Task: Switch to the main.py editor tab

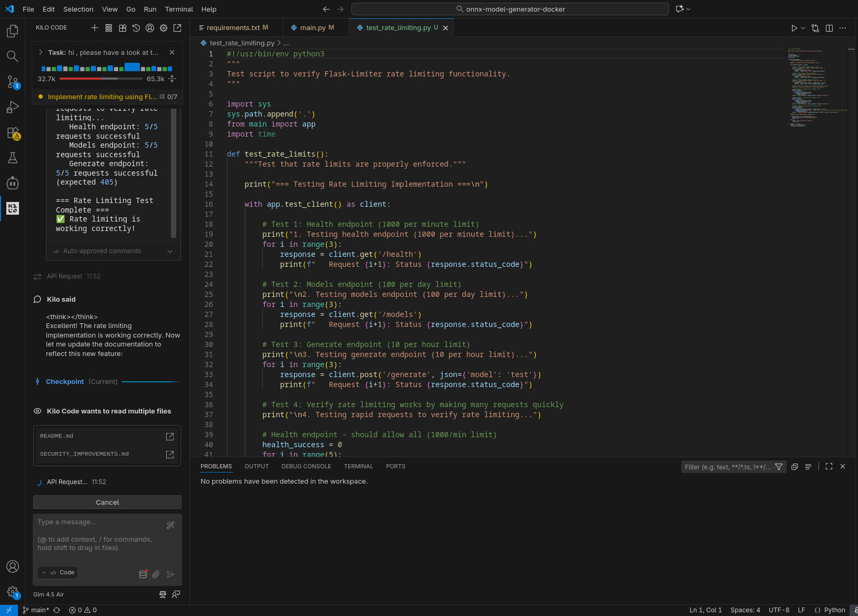Action: [312, 28]
